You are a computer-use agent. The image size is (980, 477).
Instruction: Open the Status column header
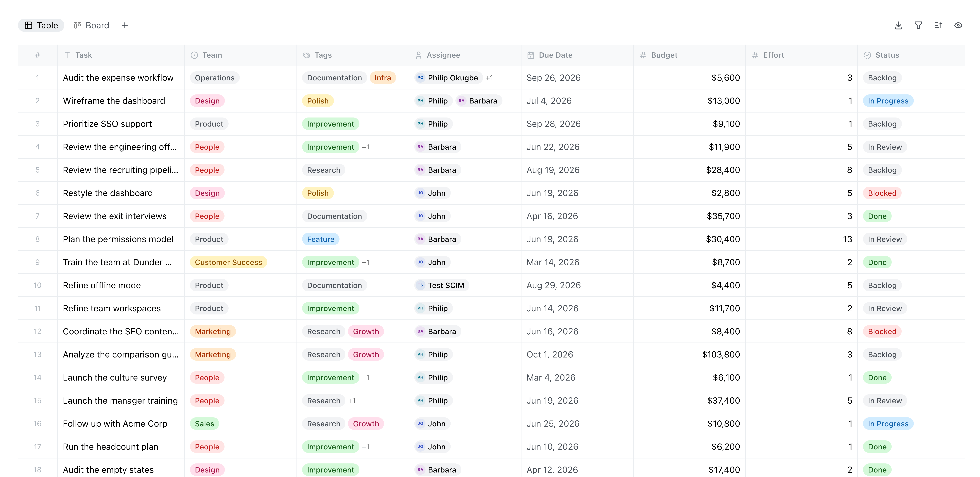911,55
